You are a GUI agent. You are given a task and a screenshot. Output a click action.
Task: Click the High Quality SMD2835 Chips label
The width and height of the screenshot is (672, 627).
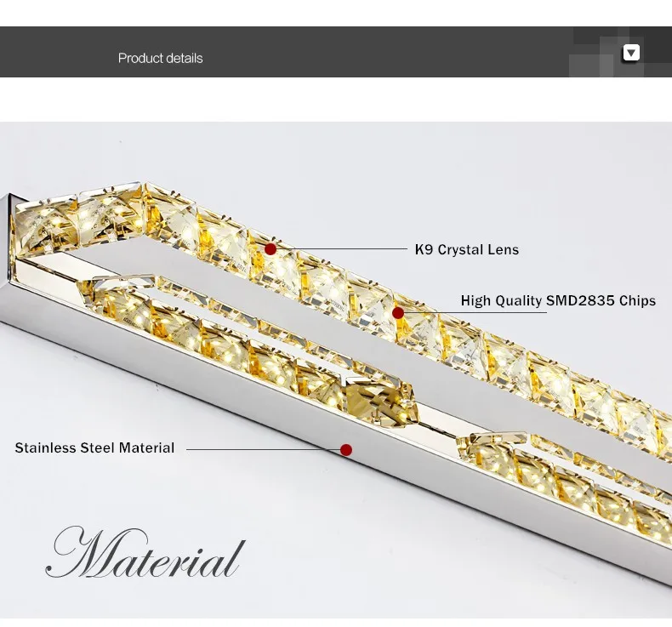pyautogui.click(x=558, y=300)
